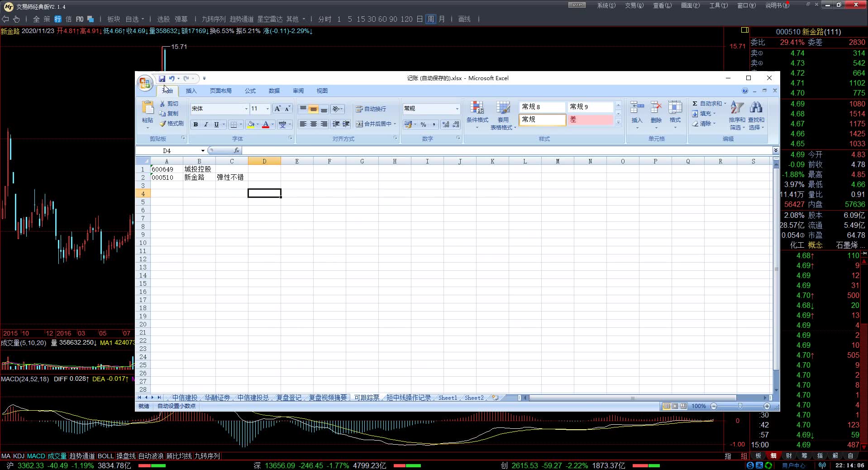Click the hand pointer tool in trading toolbar

tap(16, 19)
